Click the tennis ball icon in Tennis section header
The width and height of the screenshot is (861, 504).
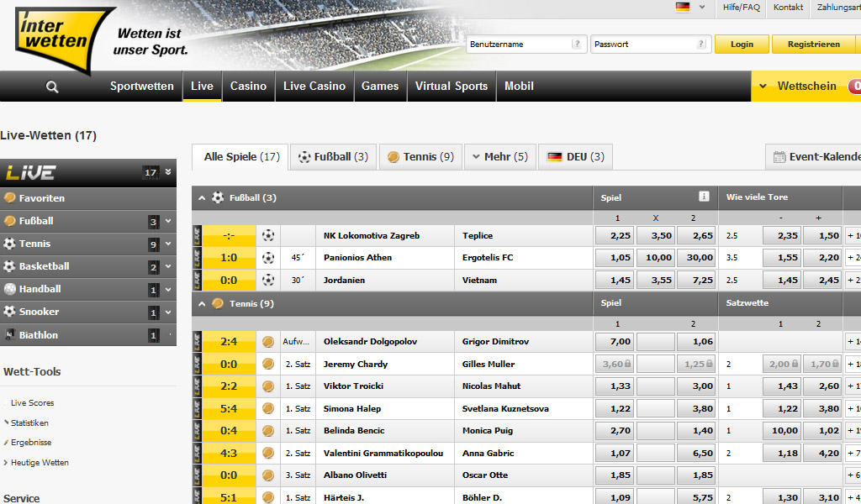click(x=218, y=303)
